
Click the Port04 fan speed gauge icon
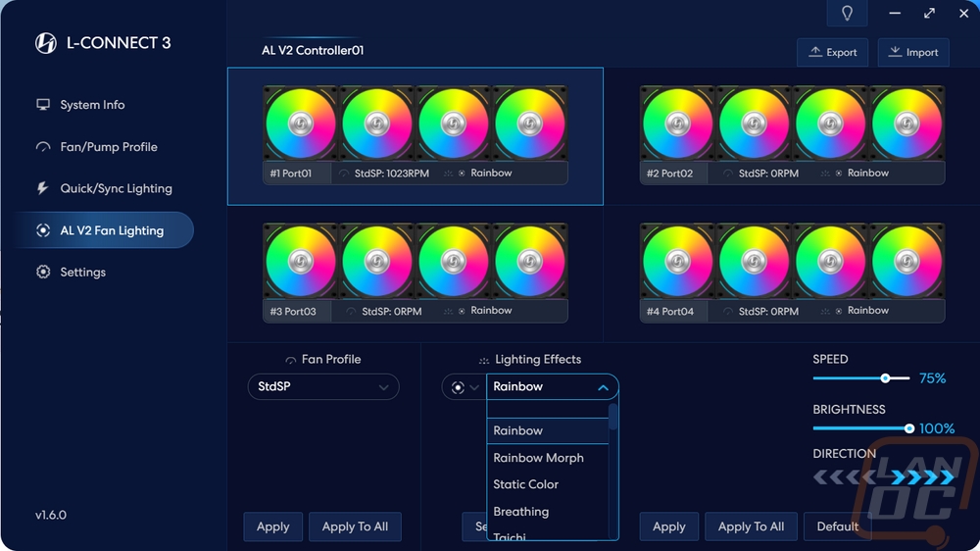tap(727, 311)
